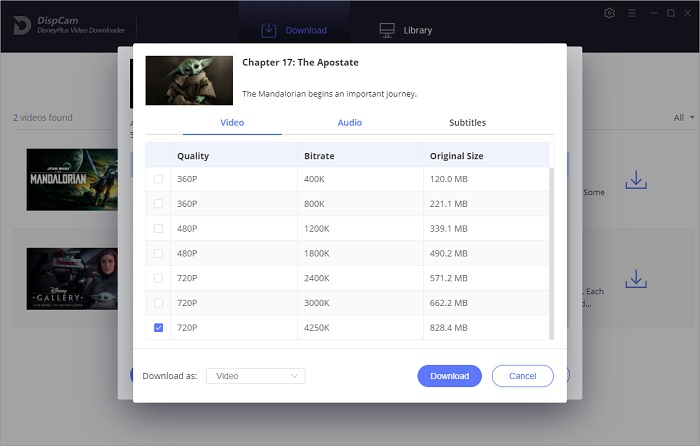Open the hamburger menu icon

click(632, 13)
